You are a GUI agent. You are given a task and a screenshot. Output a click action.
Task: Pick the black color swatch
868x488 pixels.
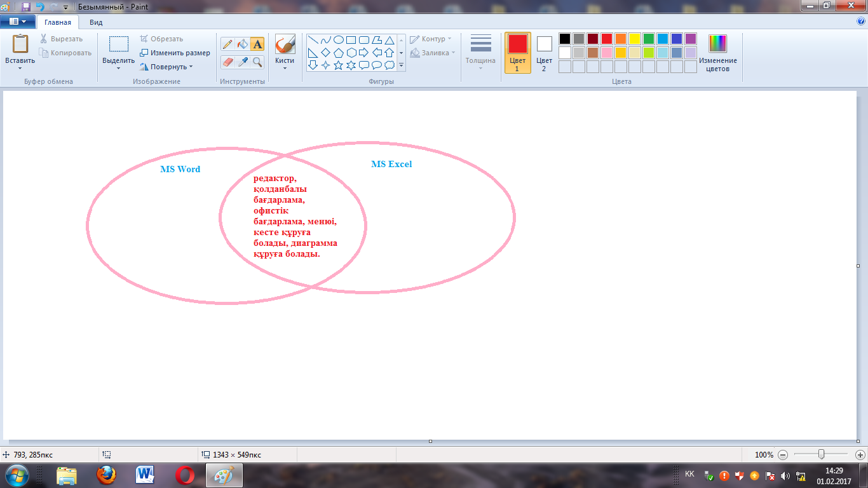point(565,39)
